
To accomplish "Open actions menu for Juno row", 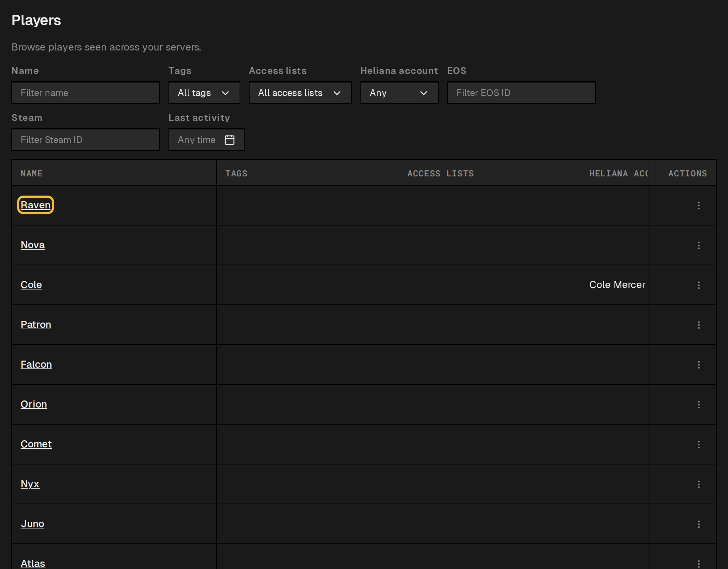I will (x=698, y=524).
